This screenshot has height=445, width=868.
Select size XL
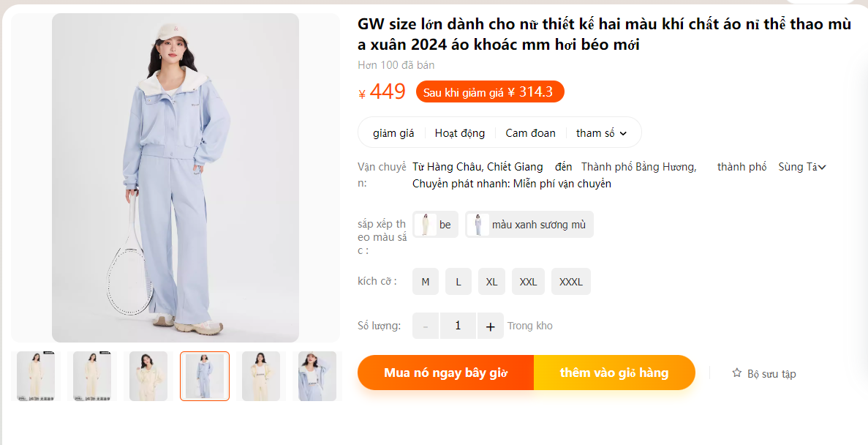pyautogui.click(x=491, y=282)
